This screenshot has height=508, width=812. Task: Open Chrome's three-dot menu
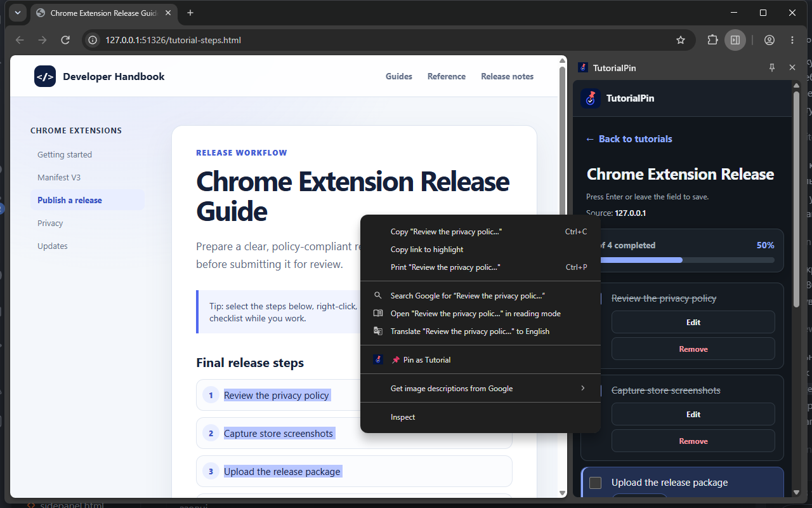coord(792,40)
